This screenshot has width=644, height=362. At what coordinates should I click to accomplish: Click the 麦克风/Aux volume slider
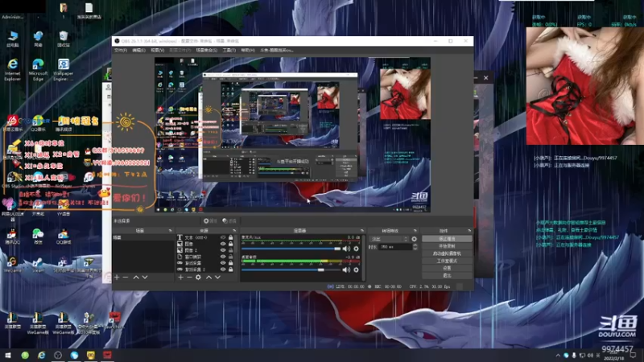point(291,249)
